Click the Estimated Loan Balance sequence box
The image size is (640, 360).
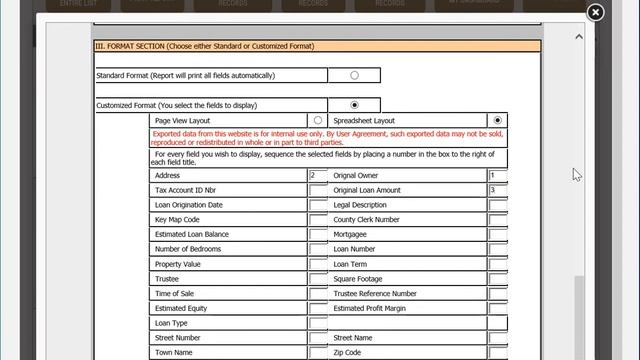pyautogui.click(x=318, y=234)
